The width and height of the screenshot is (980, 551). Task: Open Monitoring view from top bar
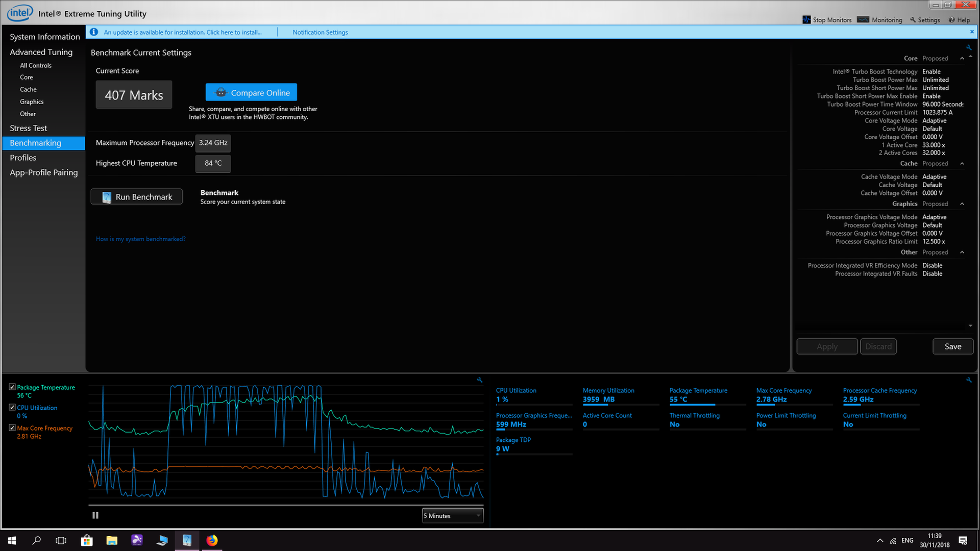[x=880, y=20]
